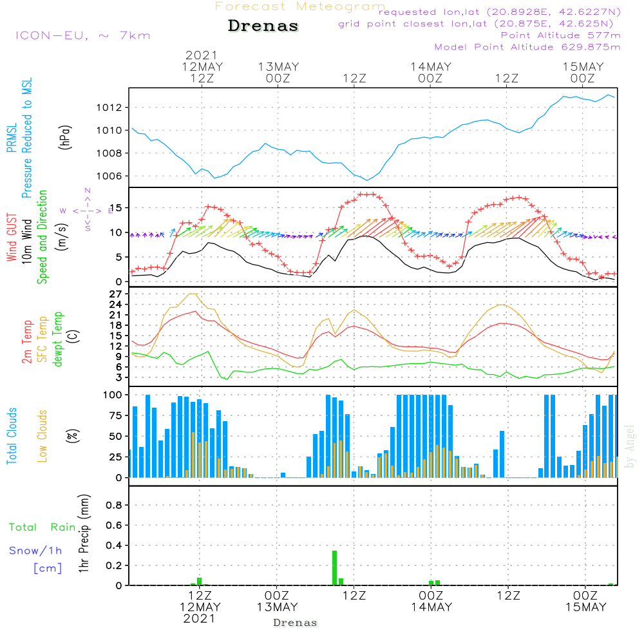644x644 pixels.
Task: Click the 'Model Point Altitude 629.875m' text
Action: 527,47
